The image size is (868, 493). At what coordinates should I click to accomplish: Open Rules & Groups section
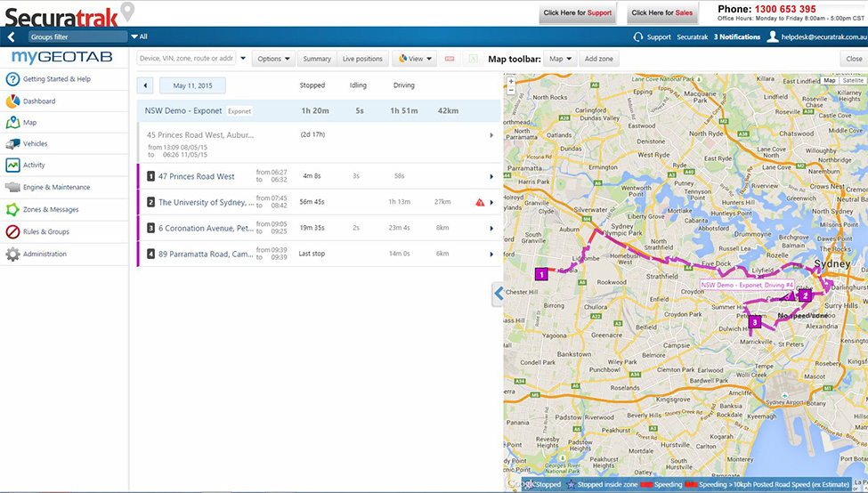pos(45,231)
